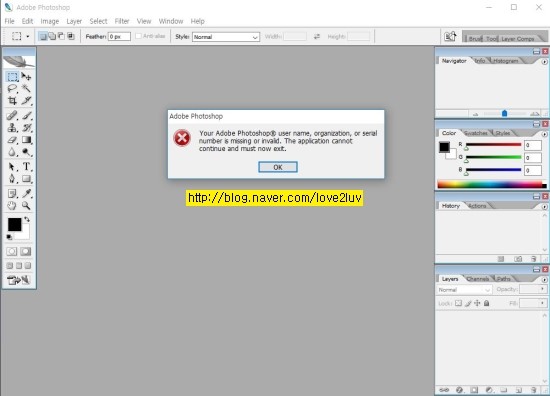
Task: Select the Crop tool
Action: point(12,101)
